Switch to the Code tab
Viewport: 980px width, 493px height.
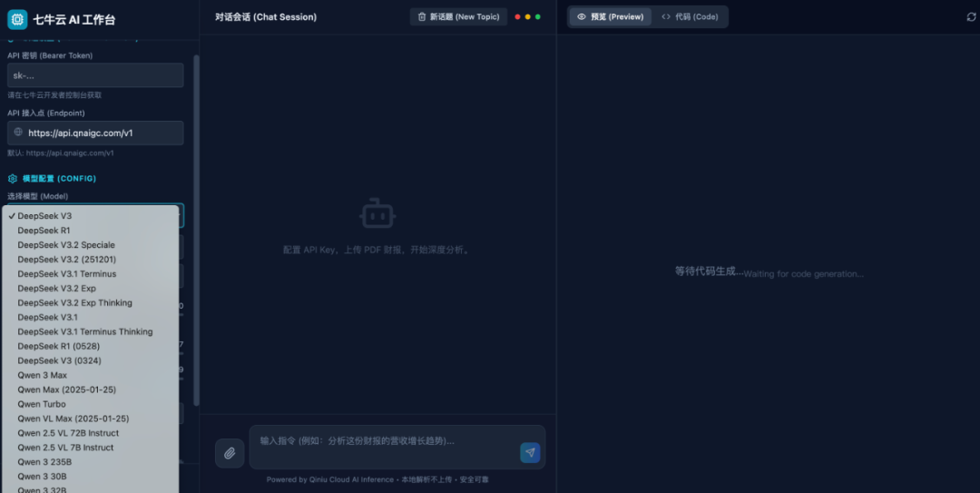tap(690, 17)
